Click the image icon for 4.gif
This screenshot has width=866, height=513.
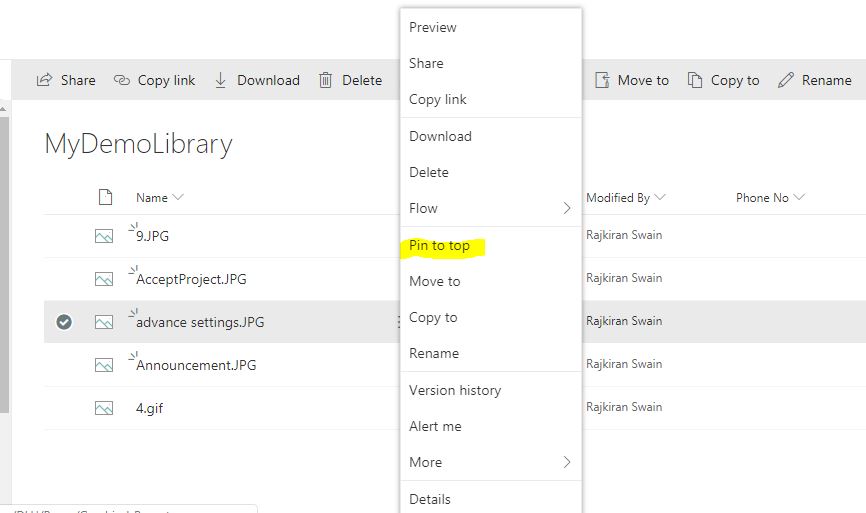click(x=104, y=408)
